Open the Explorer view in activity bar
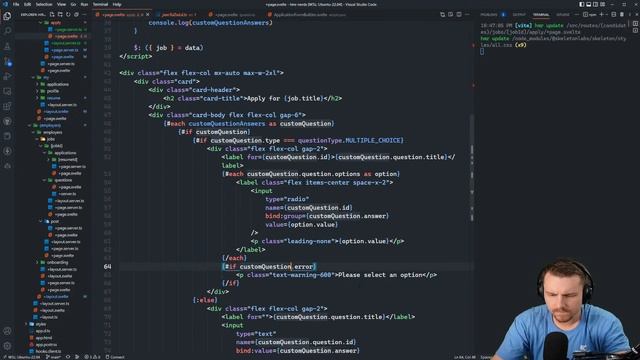The height and width of the screenshot is (360, 640). point(7,16)
